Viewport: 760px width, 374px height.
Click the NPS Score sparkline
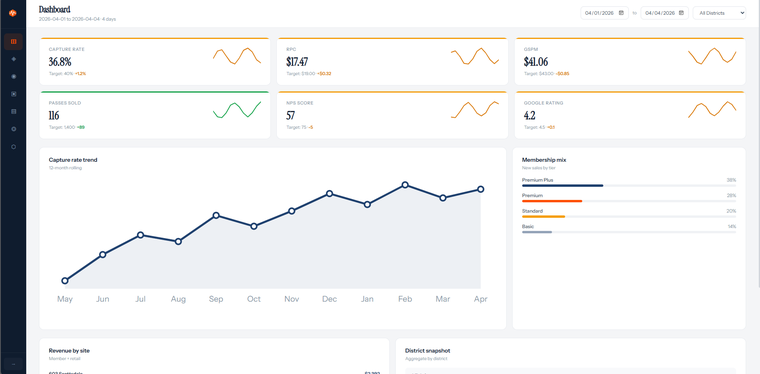(475, 110)
